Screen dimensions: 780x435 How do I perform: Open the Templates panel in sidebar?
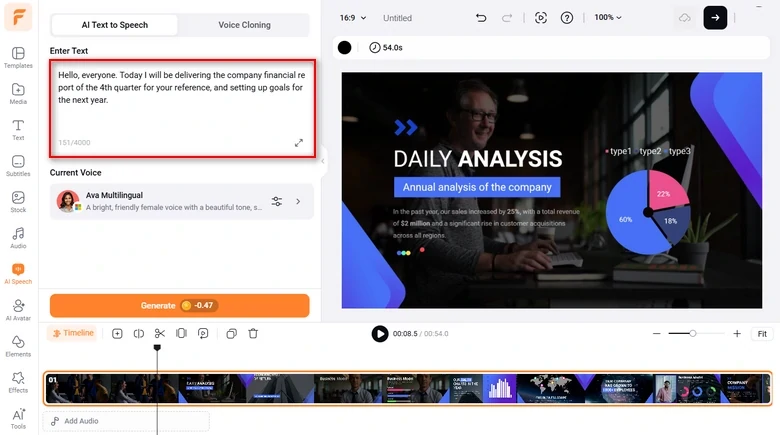pyautogui.click(x=18, y=58)
